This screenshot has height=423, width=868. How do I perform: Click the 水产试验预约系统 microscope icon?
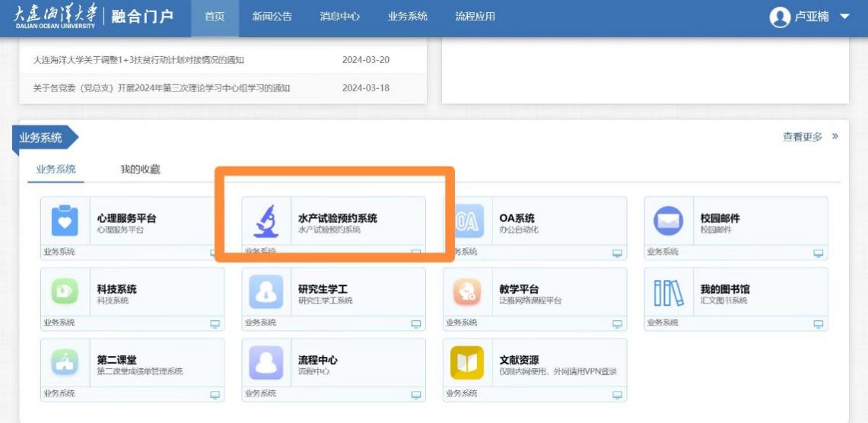(x=265, y=221)
